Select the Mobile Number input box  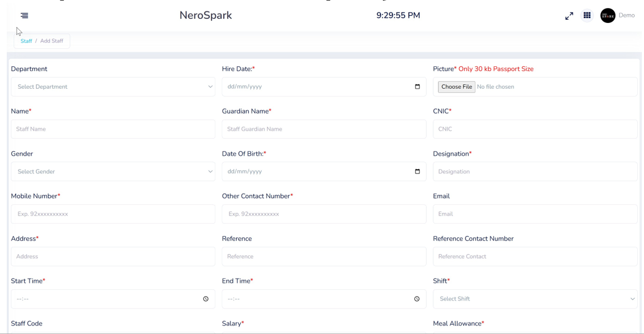tap(113, 214)
